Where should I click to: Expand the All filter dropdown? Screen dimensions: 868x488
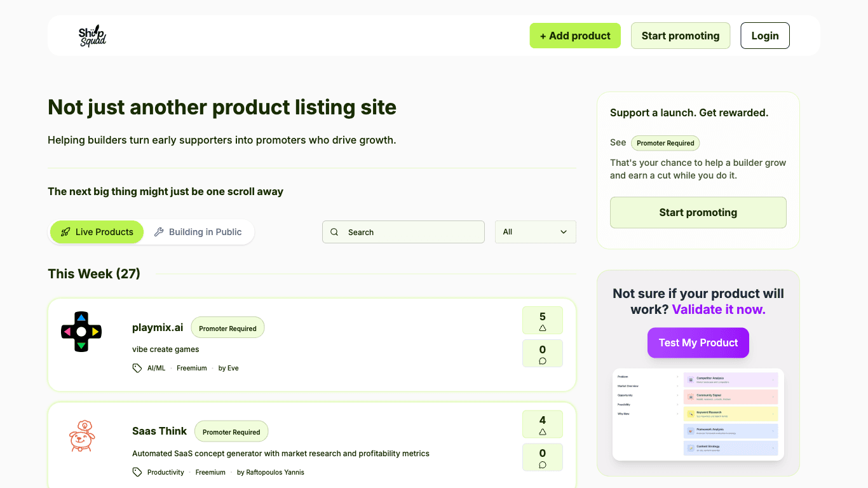(x=535, y=232)
